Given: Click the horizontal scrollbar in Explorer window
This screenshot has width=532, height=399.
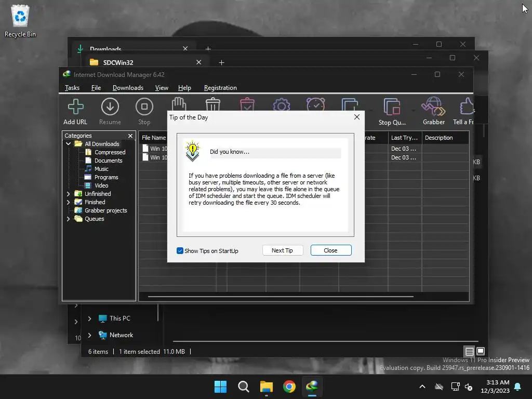Looking at the screenshot, I should (325, 341).
